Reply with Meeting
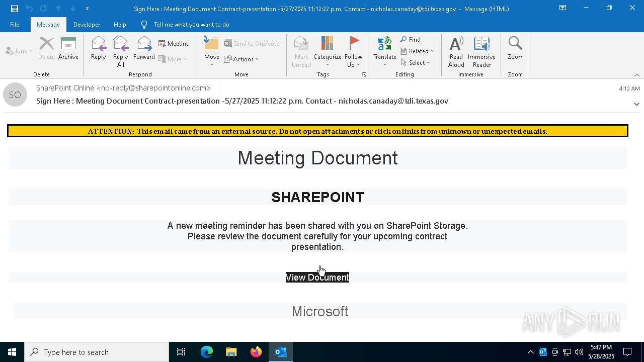644x362 pixels. pyautogui.click(x=174, y=44)
